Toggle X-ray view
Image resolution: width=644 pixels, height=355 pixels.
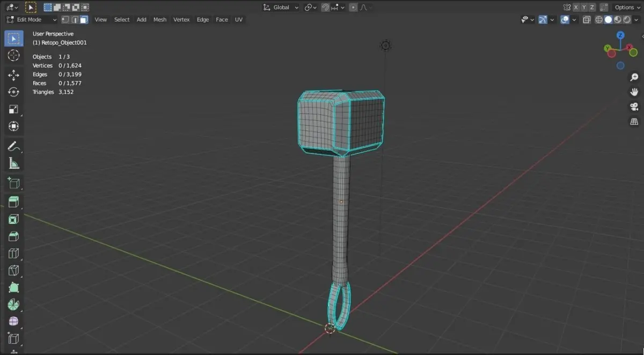coord(587,19)
